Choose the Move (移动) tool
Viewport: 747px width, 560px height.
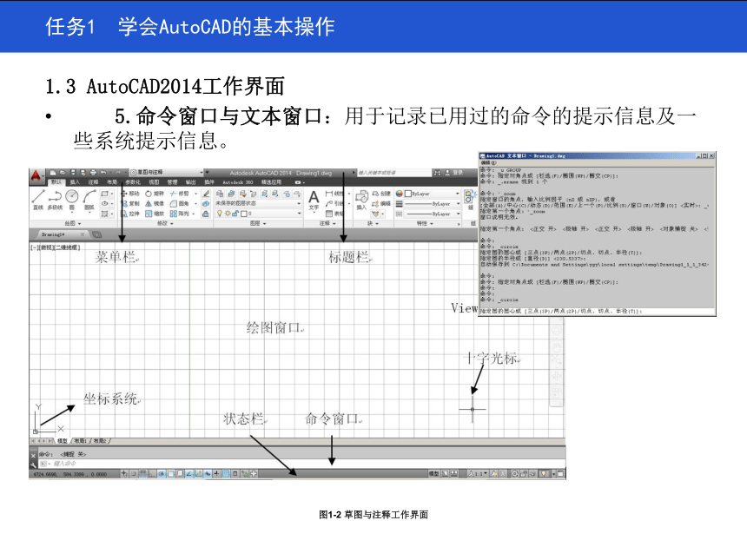pos(130,194)
